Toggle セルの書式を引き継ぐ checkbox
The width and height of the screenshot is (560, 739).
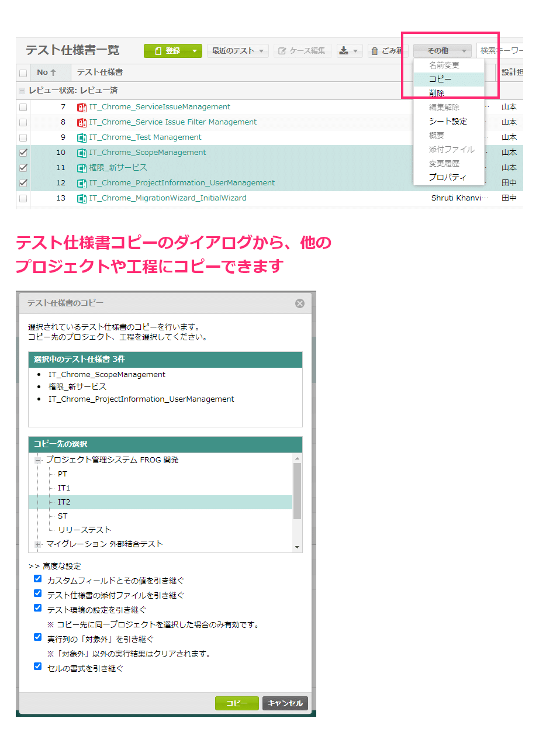click(x=37, y=667)
